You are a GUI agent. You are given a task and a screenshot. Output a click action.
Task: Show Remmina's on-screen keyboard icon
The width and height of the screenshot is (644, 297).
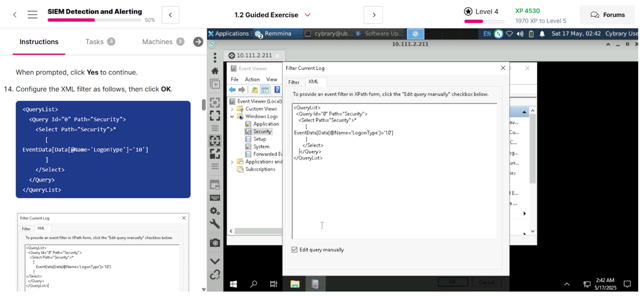click(215, 197)
